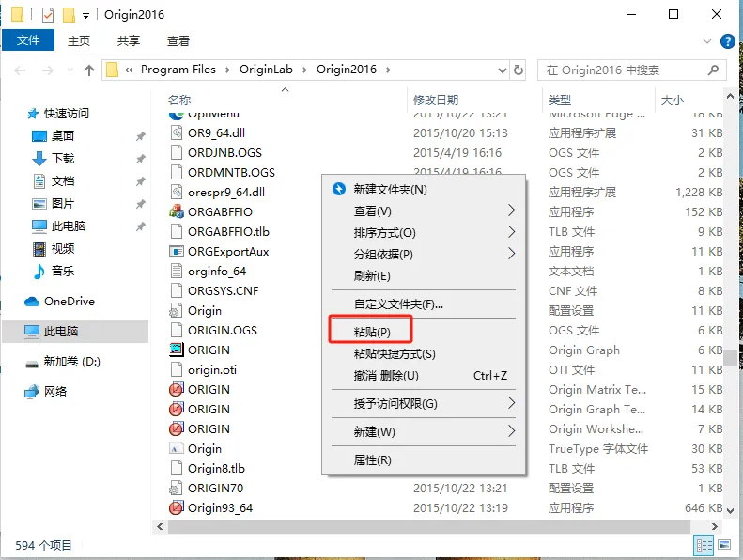Viewport: 743px width, 560px height.
Task: Sort by Size (大小) column header
Action: [x=673, y=100]
